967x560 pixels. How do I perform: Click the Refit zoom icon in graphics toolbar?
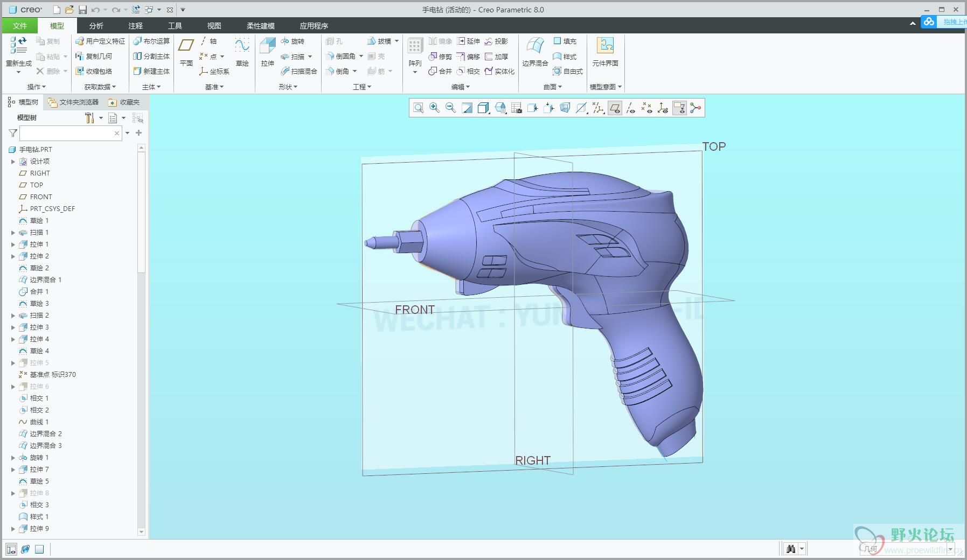pos(418,108)
